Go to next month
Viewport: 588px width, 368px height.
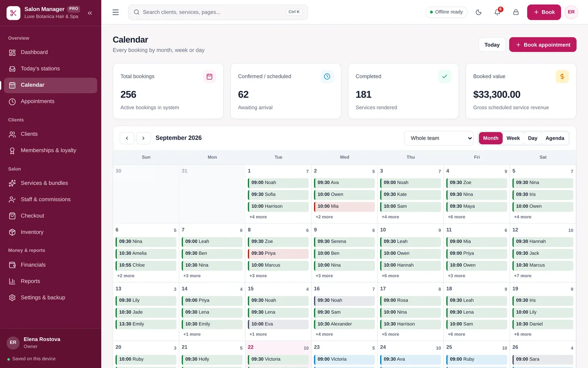(x=143, y=138)
